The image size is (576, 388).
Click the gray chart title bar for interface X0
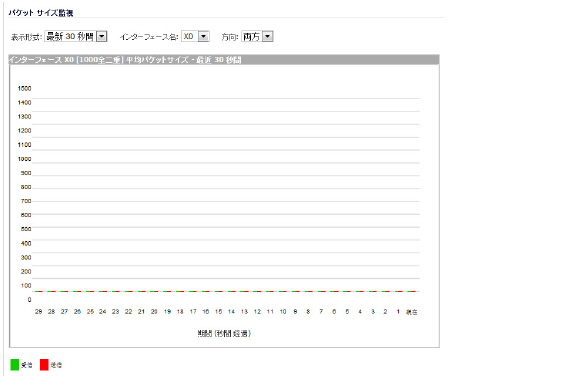224,60
